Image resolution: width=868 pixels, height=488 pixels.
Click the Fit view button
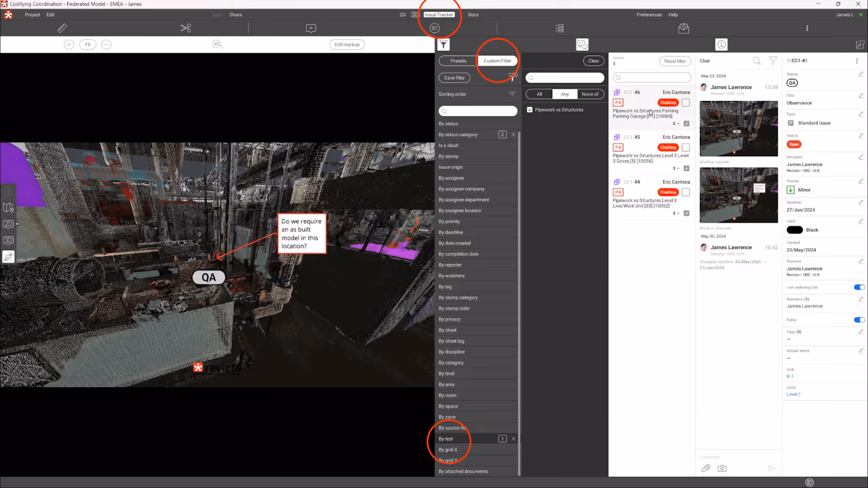click(87, 45)
